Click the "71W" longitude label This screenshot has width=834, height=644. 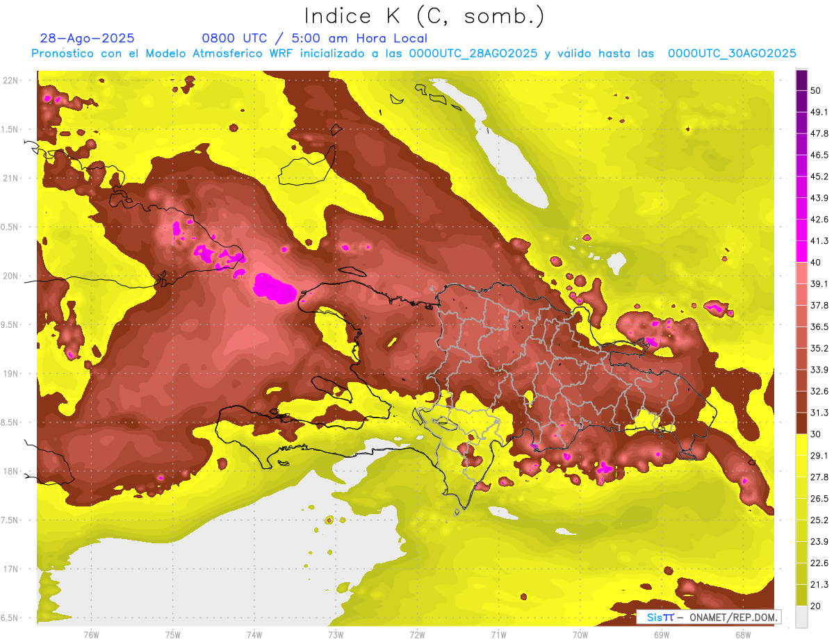(x=498, y=634)
